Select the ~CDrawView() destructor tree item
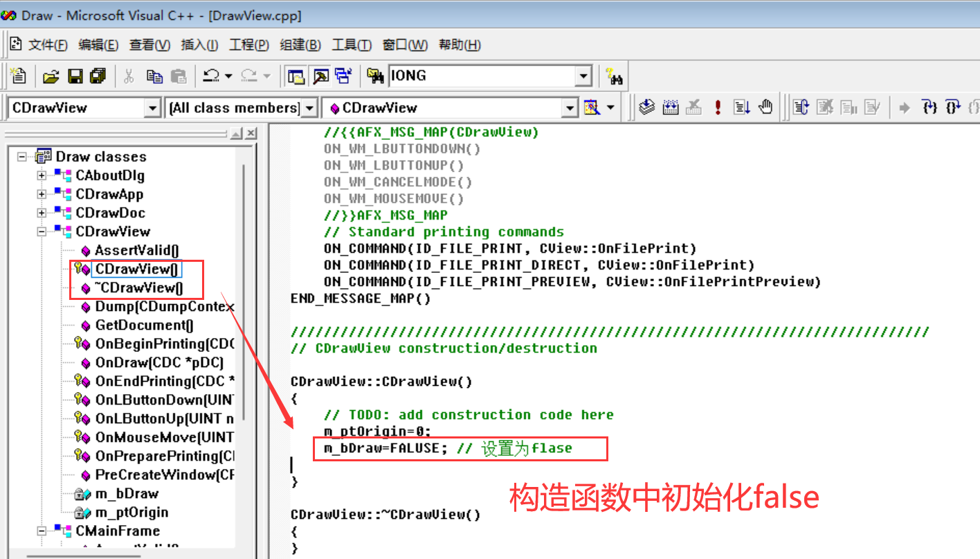 point(138,287)
